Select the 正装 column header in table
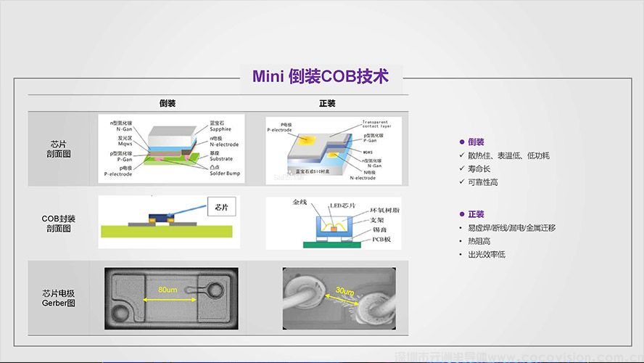 point(327,103)
